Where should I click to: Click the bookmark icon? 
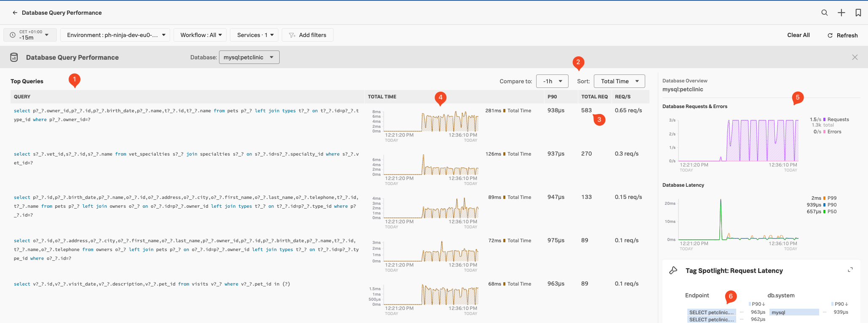pyautogui.click(x=858, y=13)
